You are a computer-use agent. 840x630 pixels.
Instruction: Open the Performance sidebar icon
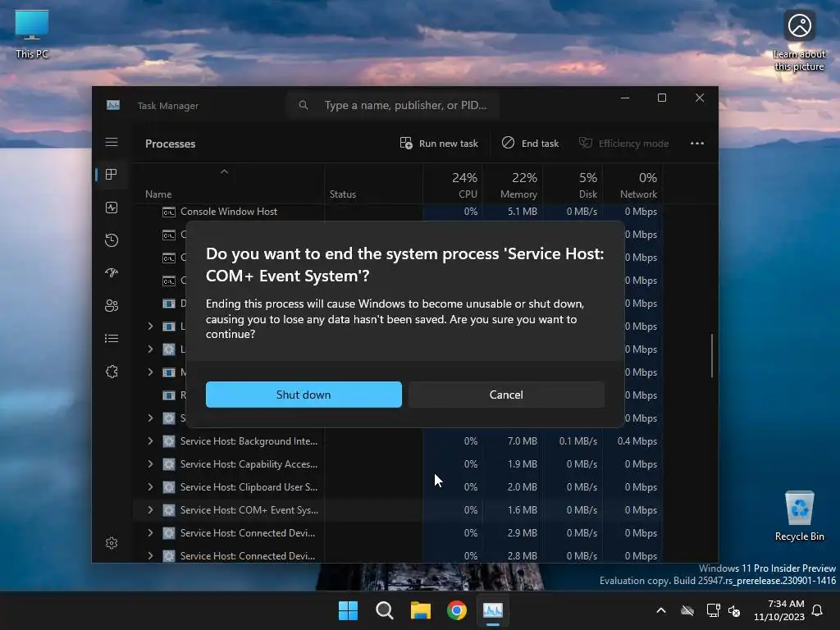[x=112, y=208]
